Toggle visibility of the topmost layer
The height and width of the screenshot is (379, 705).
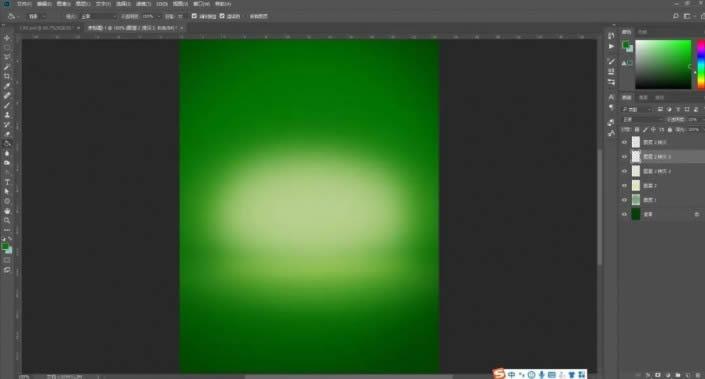tap(624, 142)
